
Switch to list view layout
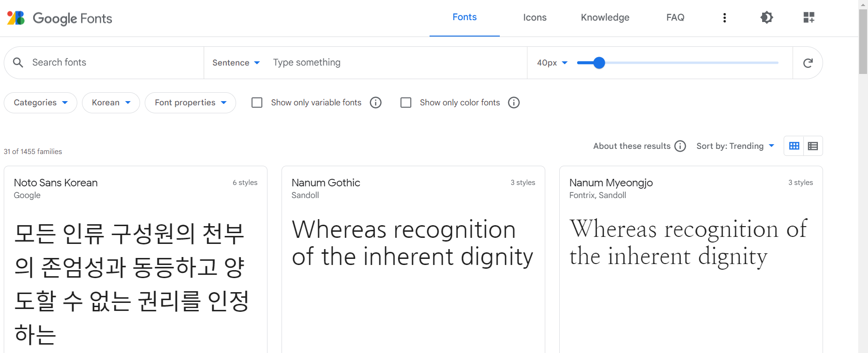(x=813, y=146)
